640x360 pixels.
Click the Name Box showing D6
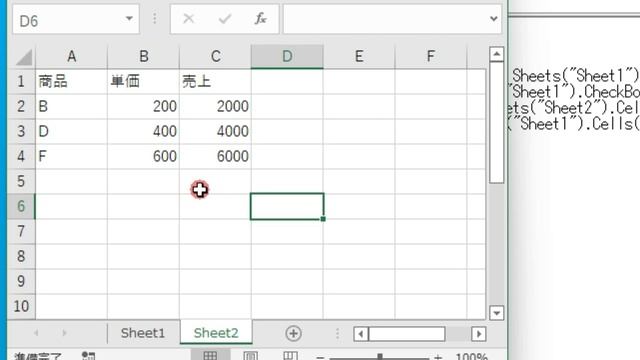coord(76,20)
